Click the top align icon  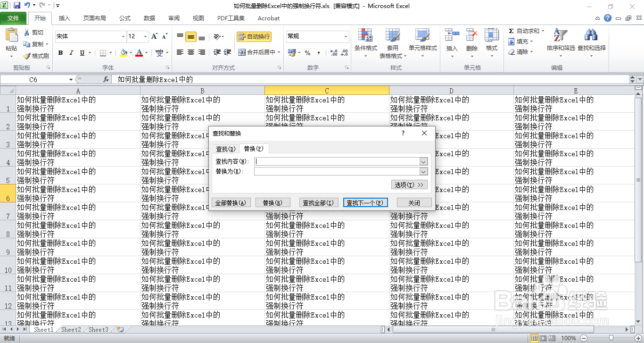(x=180, y=36)
